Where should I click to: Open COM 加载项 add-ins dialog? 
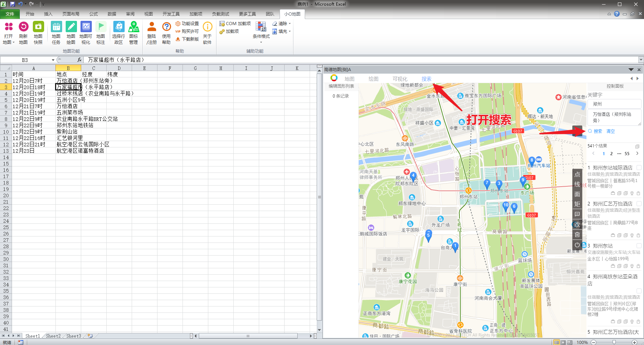(x=235, y=24)
